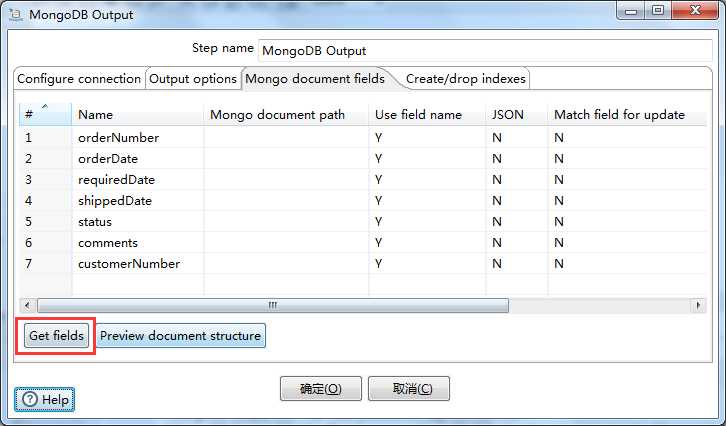
Task: Click Use field name value for comments
Action: point(427,243)
